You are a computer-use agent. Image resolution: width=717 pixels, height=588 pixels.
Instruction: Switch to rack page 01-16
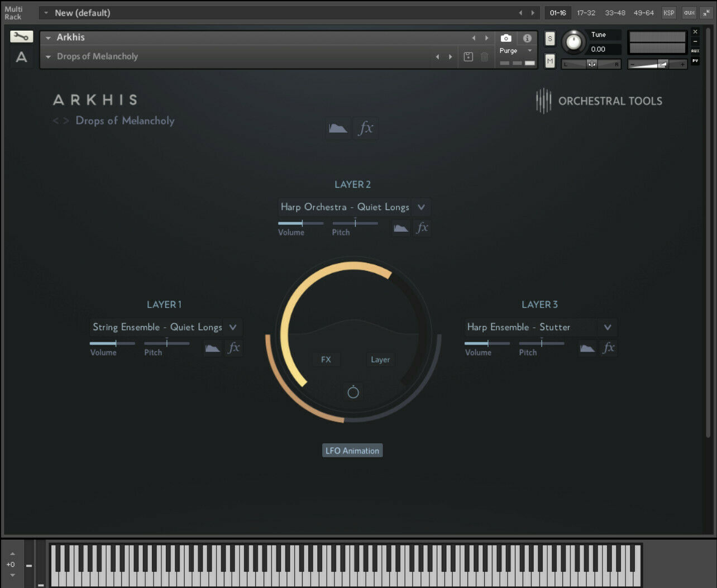558,13
